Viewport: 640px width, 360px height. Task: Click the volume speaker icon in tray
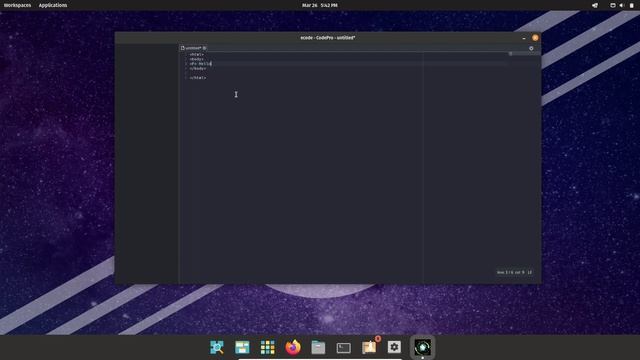tap(622, 5)
